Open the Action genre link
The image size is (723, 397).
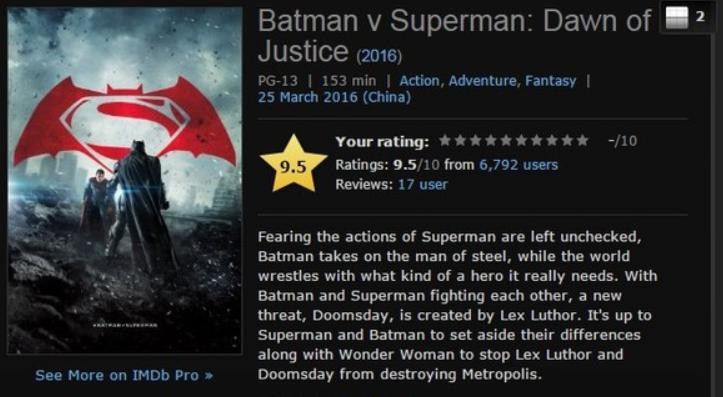coord(419,81)
